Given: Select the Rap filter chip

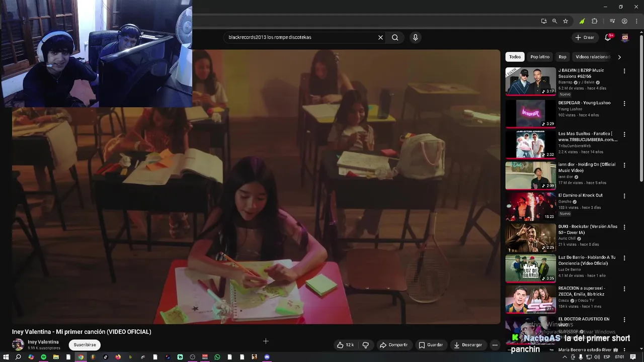Looking at the screenshot, I should click(562, 57).
